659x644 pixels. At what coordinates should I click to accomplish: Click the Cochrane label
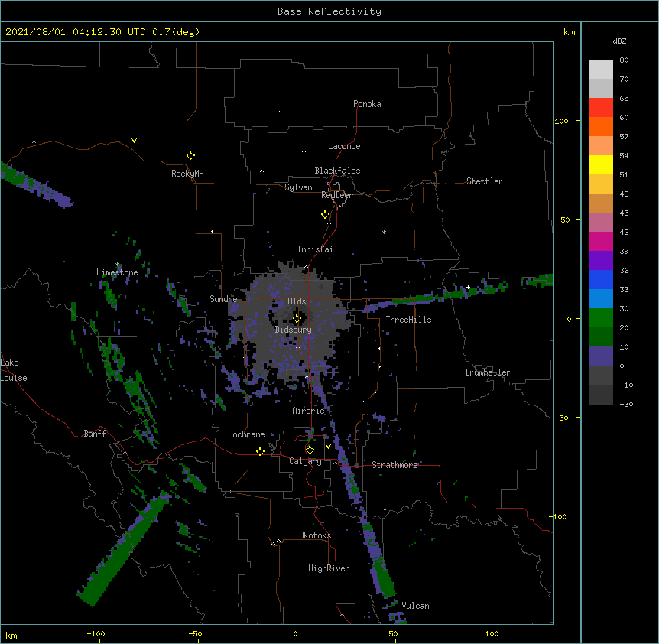click(246, 434)
